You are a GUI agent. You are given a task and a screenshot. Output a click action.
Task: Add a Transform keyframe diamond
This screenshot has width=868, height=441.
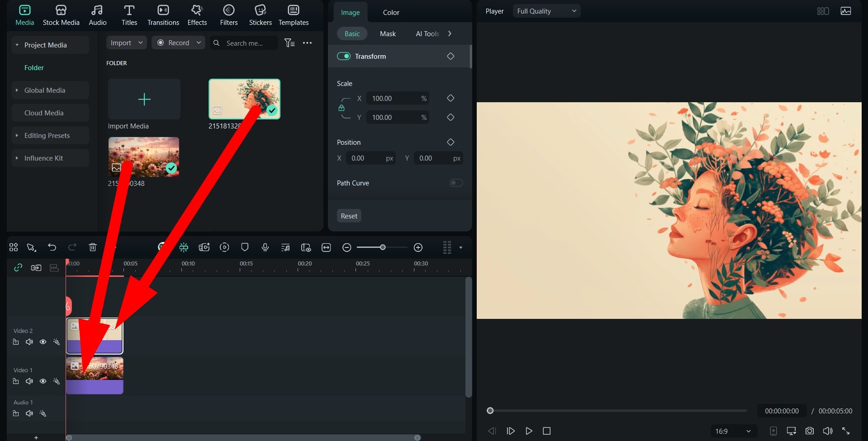451,56
